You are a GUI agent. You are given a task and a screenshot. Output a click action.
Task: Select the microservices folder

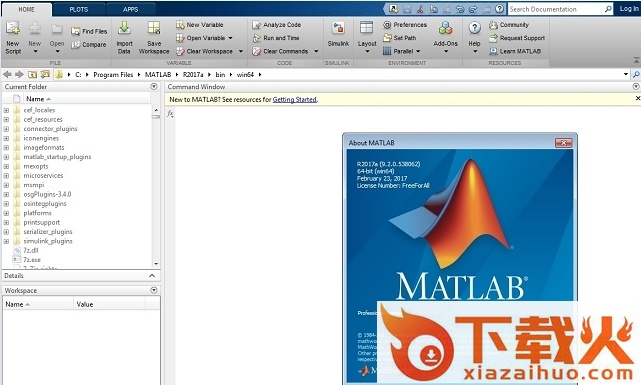(x=43, y=176)
